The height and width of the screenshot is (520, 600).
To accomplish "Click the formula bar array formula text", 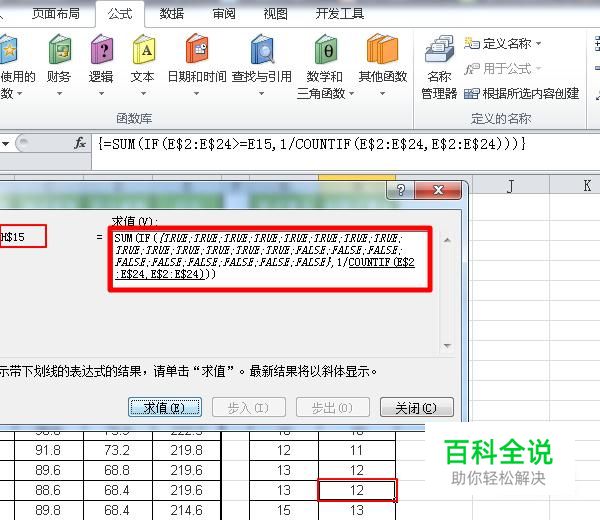I will (312, 144).
